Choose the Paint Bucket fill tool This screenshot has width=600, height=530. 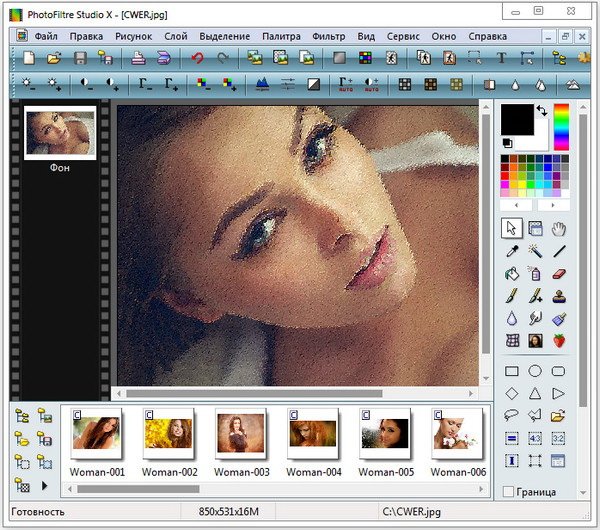tap(512, 273)
